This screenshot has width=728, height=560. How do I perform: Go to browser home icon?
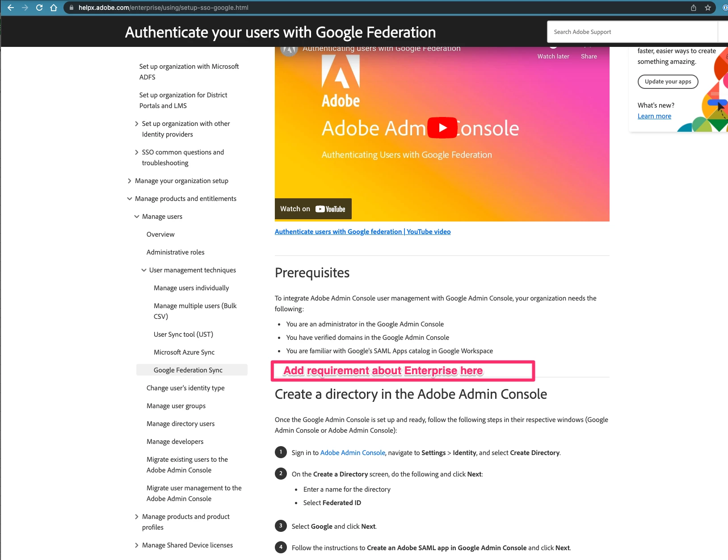(x=54, y=8)
